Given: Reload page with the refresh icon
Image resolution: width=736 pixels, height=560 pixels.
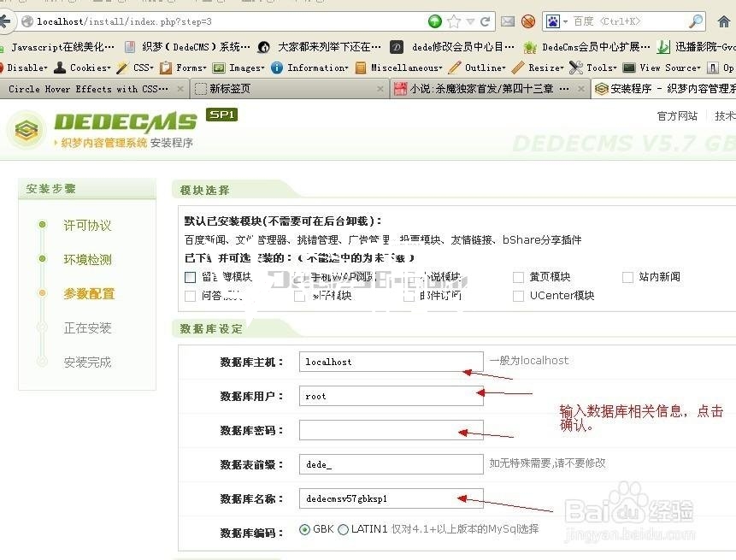Looking at the screenshot, I should pyautogui.click(x=486, y=21).
